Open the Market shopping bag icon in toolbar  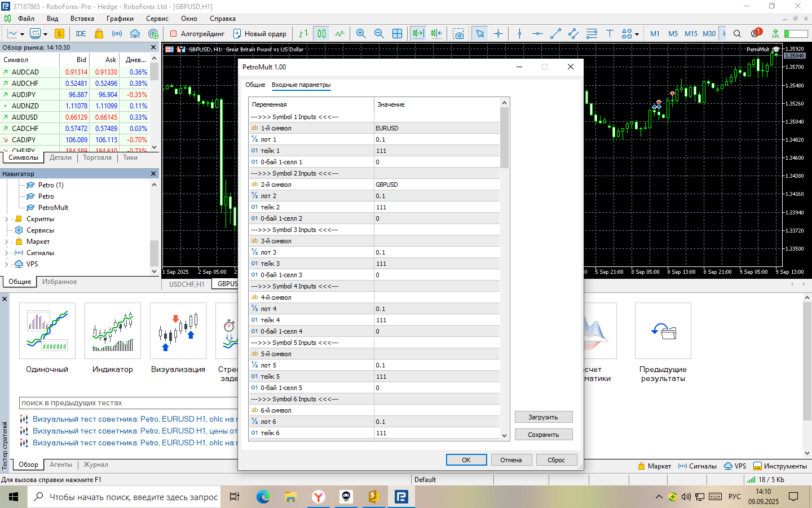coord(99,34)
